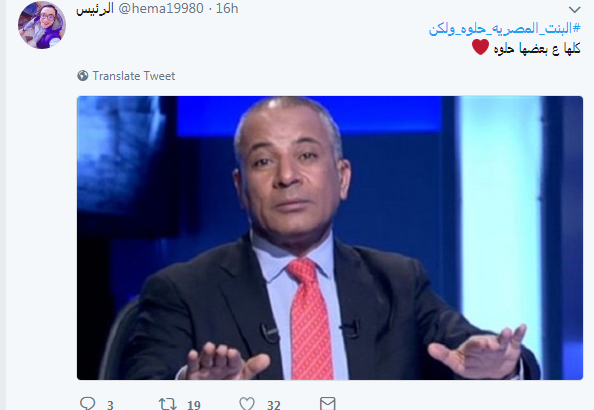Send tweet via the envelope message icon
The width and height of the screenshot is (594, 410).
coord(327,404)
